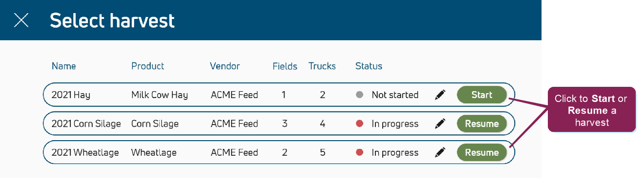Start the 2021 Hay harvest
Screen dimensions: 644x178
click(x=482, y=95)
